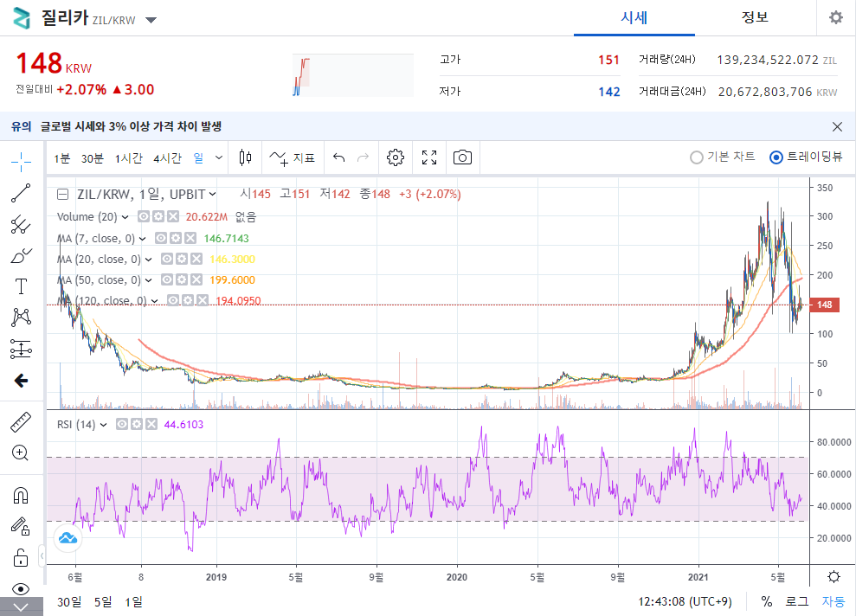The height and width of the screenshot is (616, 856).
Task: Hide the MA (7, close, 0) indicator
Action: pyautogui.click(x=160, y=238)
